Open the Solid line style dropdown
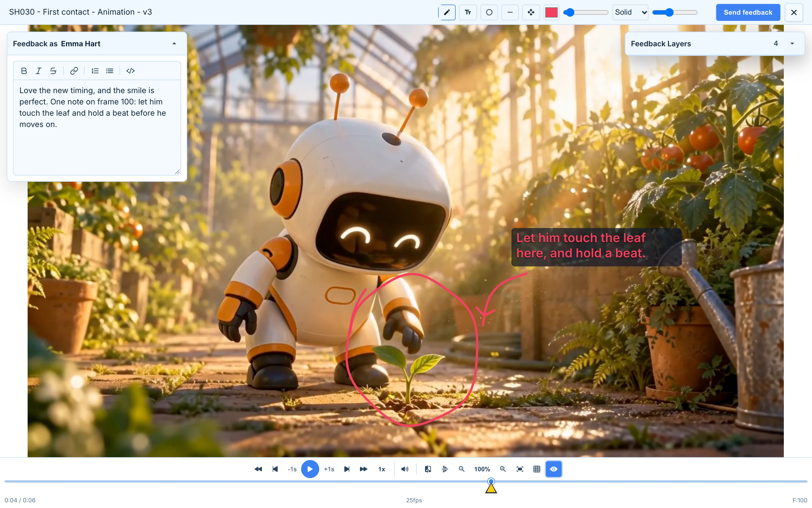The height and width of the screenshot is (508, 812). (x=630, y=12)
